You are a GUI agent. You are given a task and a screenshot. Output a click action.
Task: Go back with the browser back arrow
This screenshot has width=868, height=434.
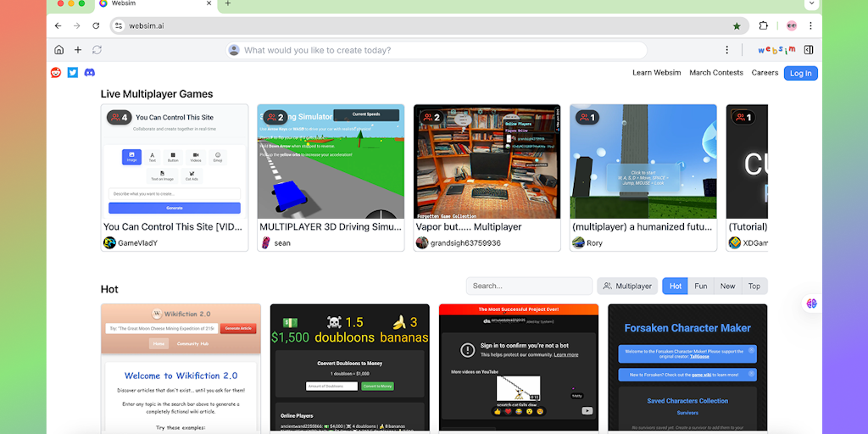tap(58, 25)
